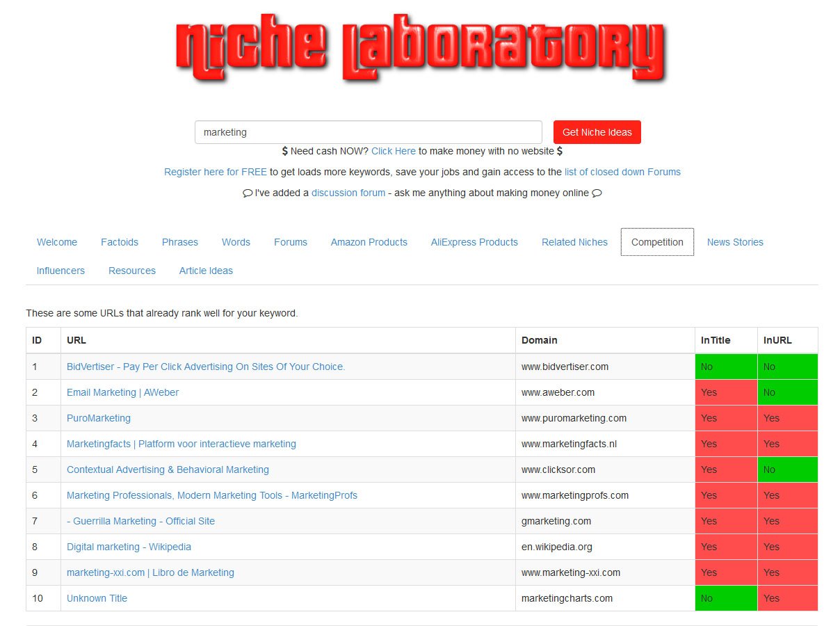Open the Marketingfacts Platform link
The image size is (840, 626).
point(181,444)
